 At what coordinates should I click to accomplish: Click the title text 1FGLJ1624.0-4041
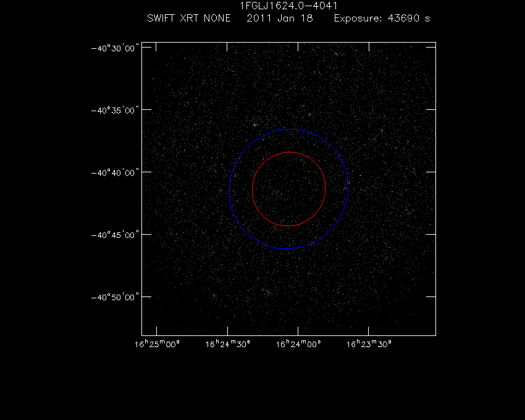tap(289, 6)
